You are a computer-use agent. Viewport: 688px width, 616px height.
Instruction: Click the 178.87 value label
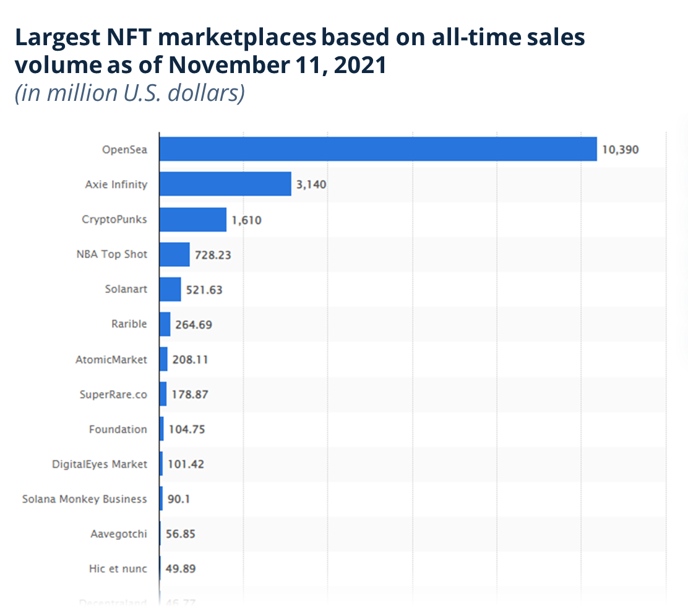(x=189, y=394)
